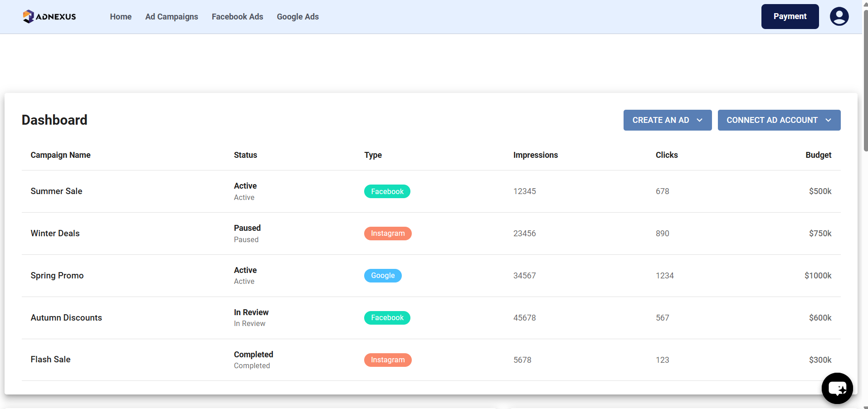
Task: Click clicks value 567
Action: [x=662, y=318]
